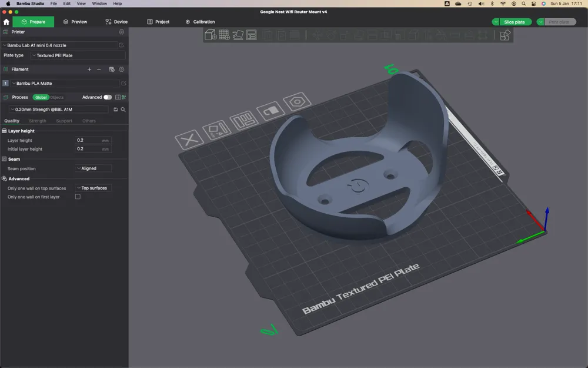Auto orient plate using plate-side icon
The width and height of the screenshot is (588, 368).
217,130
